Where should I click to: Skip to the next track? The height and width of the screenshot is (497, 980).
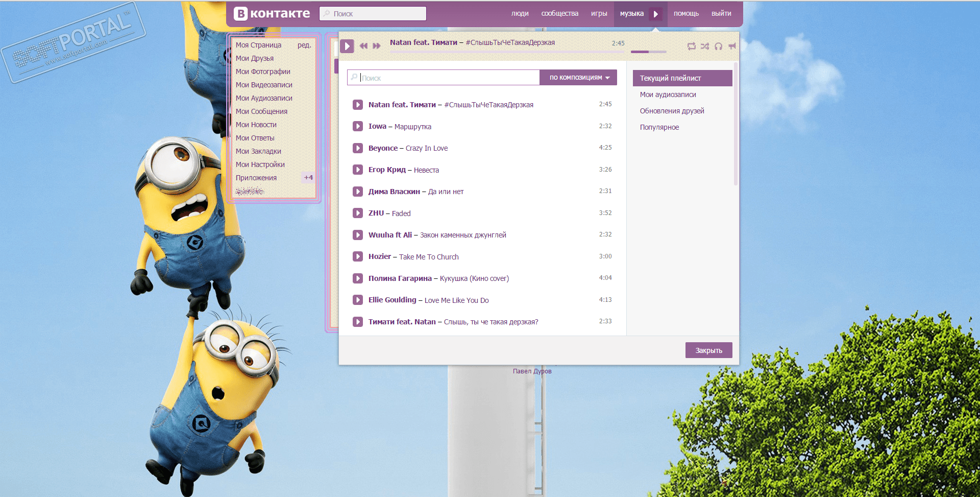pos(377,46)
